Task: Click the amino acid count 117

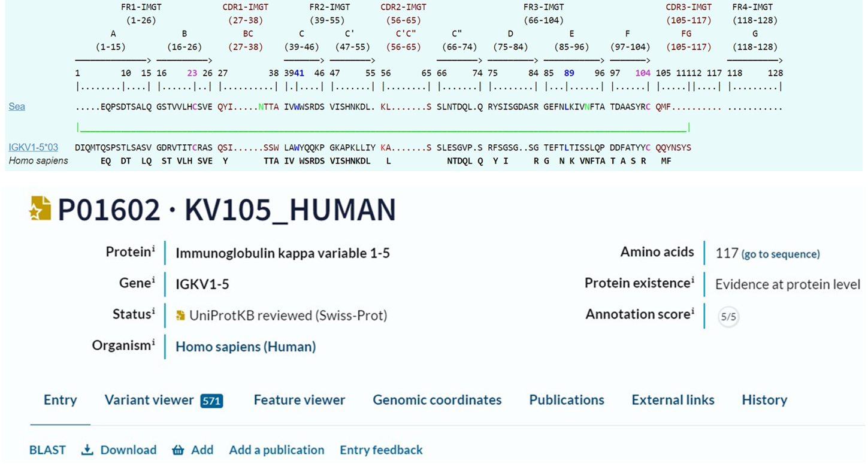Action: coord(727,253)
